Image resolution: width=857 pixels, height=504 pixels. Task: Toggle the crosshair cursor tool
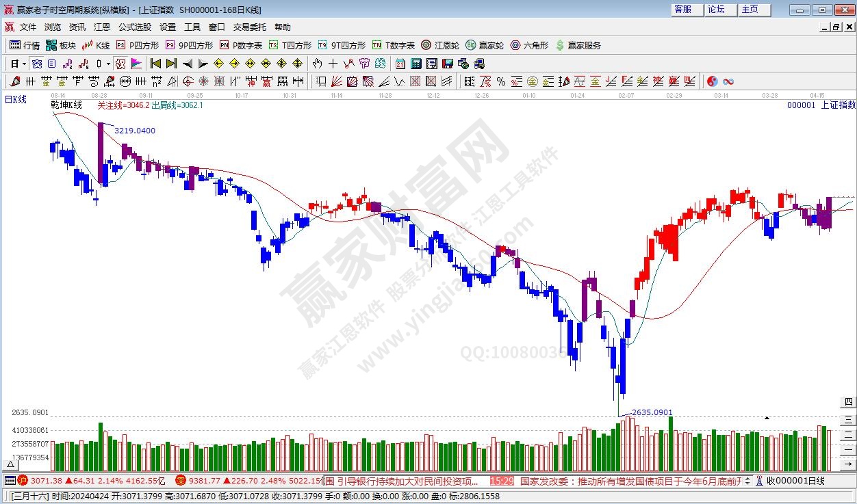click(333, 64)
